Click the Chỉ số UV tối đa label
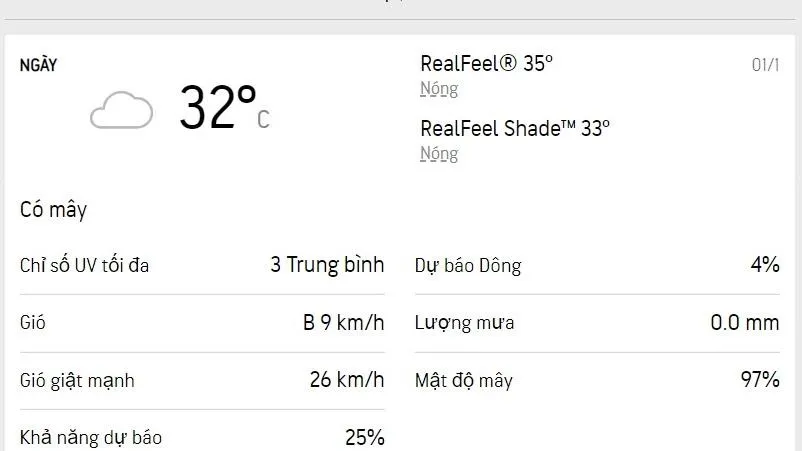The image size is (802, 451). (x=85, y=266)
